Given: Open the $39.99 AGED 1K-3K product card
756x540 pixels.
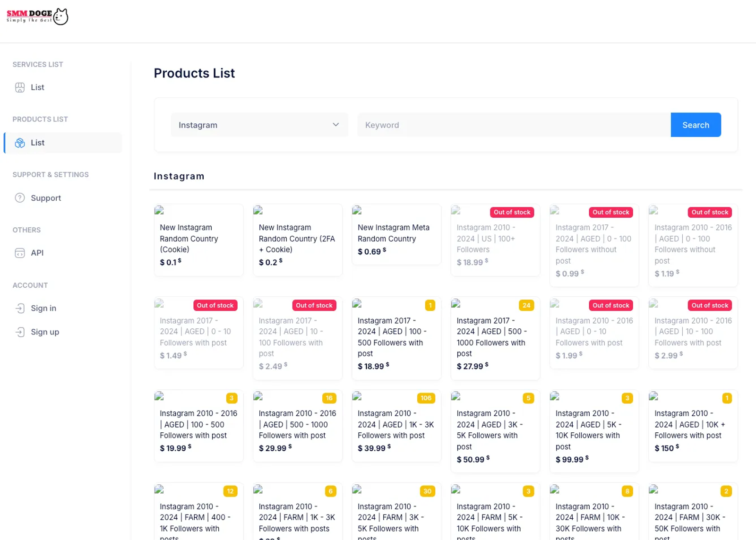Looking at the screenshot, I should (x=396, y=426).
